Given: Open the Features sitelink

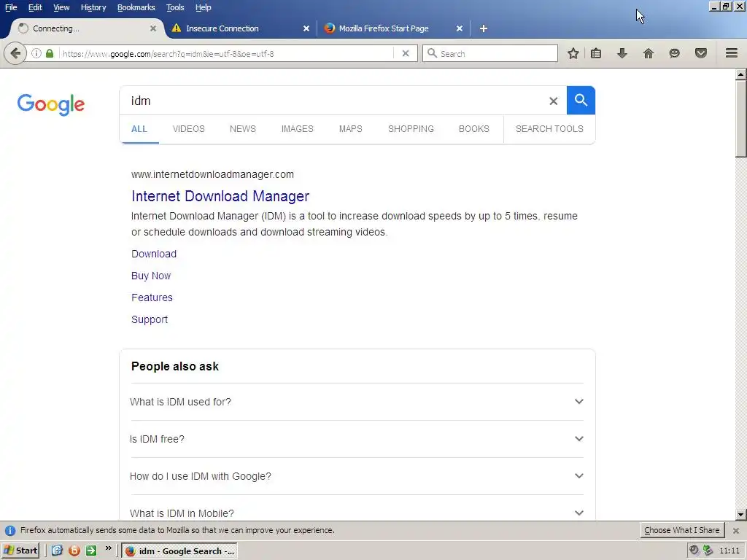Looking at the screenshot, I should pos(152,297).
